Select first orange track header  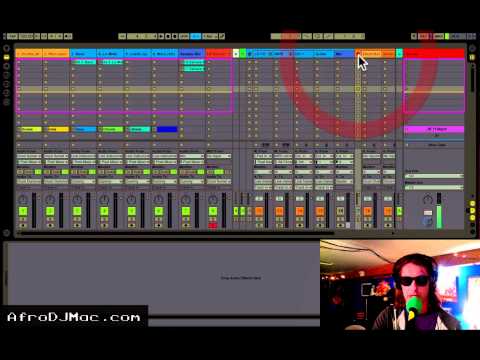29,54
